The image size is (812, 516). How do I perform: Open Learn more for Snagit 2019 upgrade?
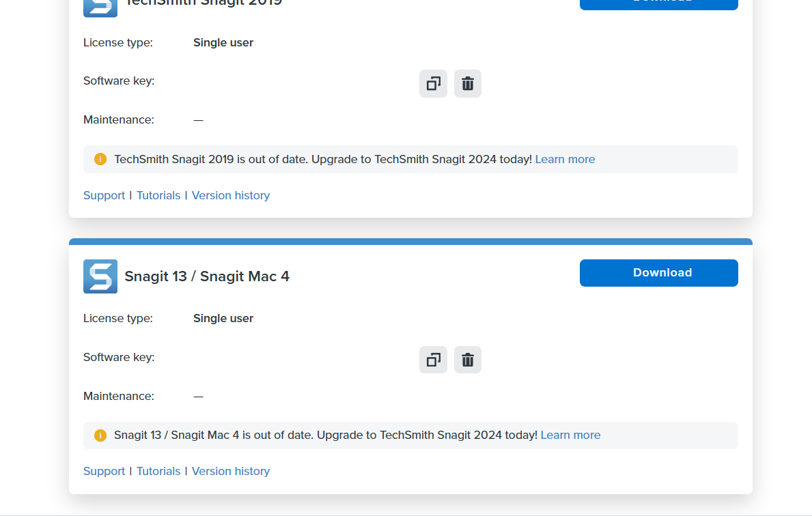coord(565,160)
